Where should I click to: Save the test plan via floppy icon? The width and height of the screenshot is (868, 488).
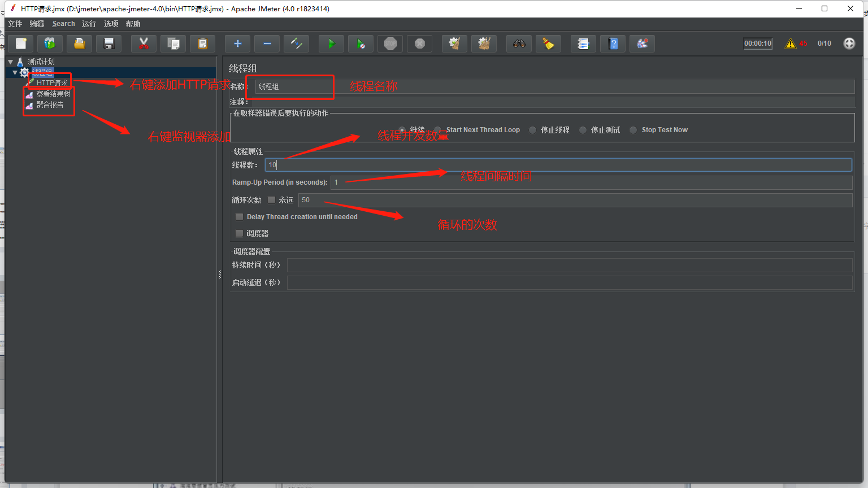(109, 43)
